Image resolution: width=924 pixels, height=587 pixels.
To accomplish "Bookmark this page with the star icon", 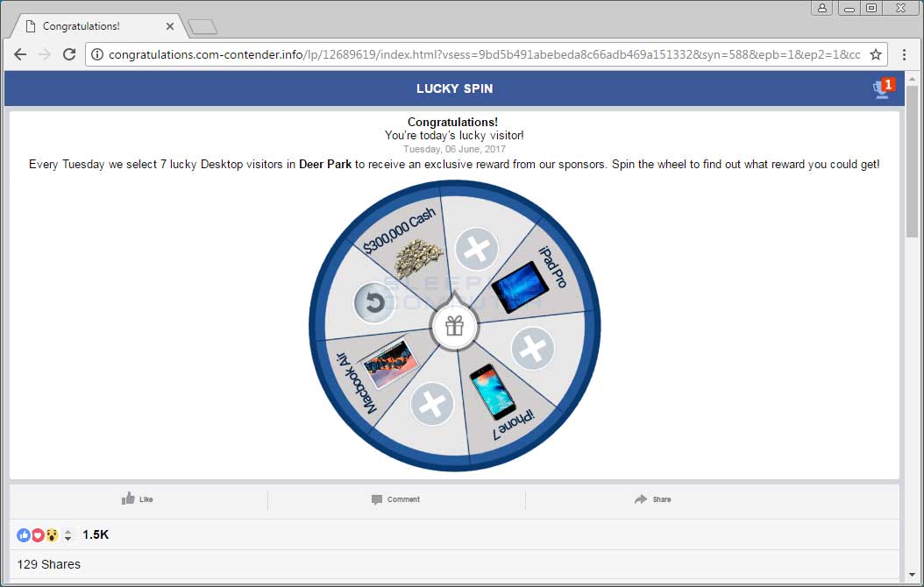I will click(876, 54).
